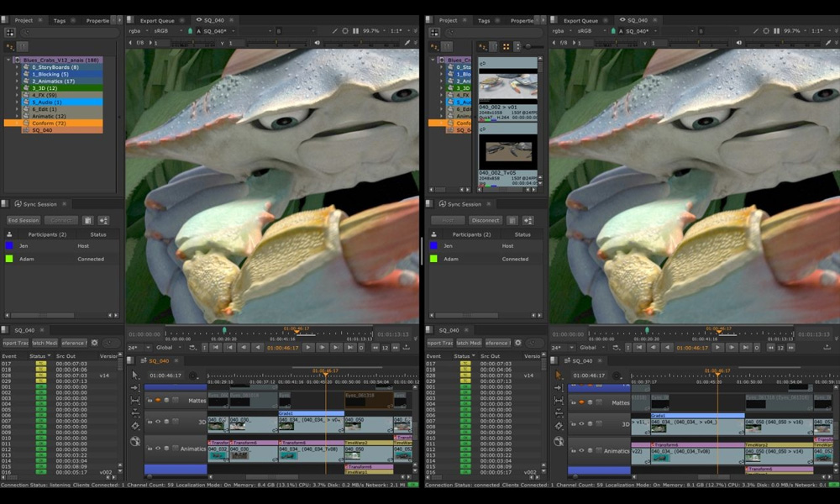Click the play forward button in left viewer
This screenshot has height=504, width=840.
click(x=308, y=347)
